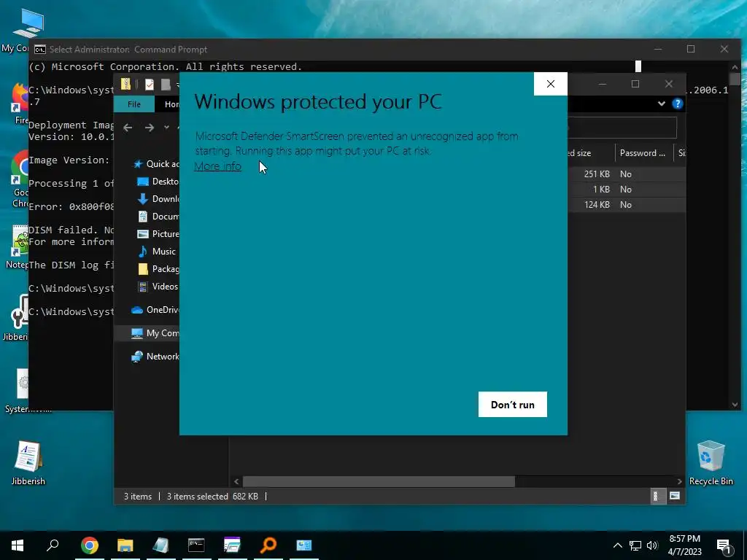Open the volume tray icon
Screen dimensions: 747x560
(x=652, y=545)
